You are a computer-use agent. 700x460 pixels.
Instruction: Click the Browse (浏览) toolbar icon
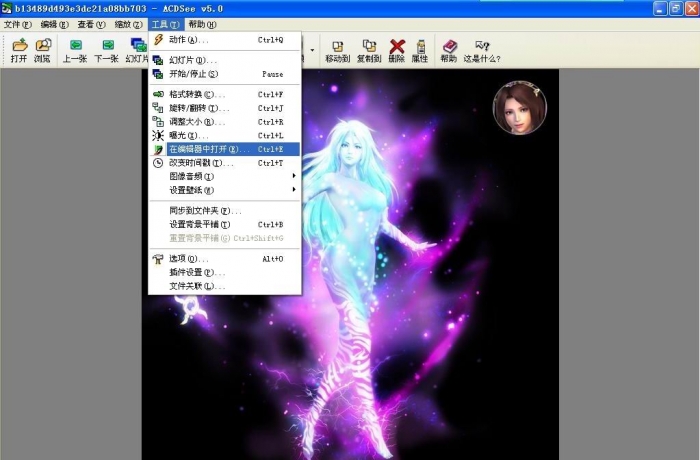coord(42,50)
